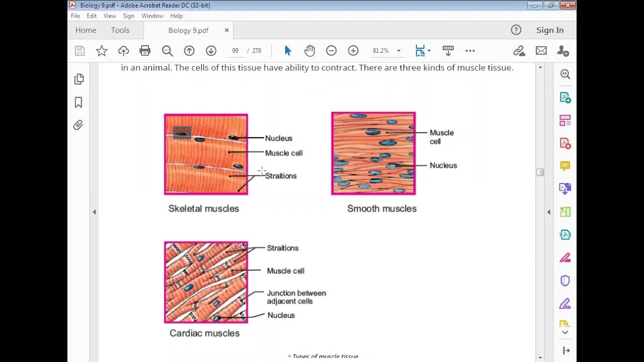Switch to the Tools tab
The height and width of the screenshot is (362, 644).
pyautogui.click(x=120, y=30)
